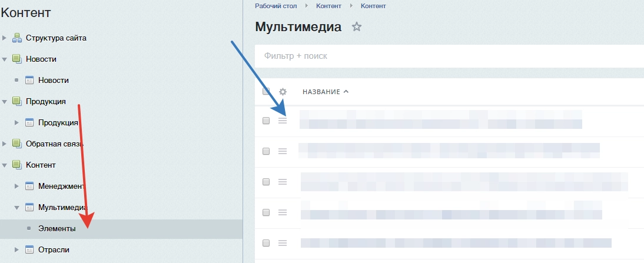The height and width of the screenshot is (263, 644).
Task: Click the Мультимедиа infoblock icon in tree
Action: tap(29, 207)
